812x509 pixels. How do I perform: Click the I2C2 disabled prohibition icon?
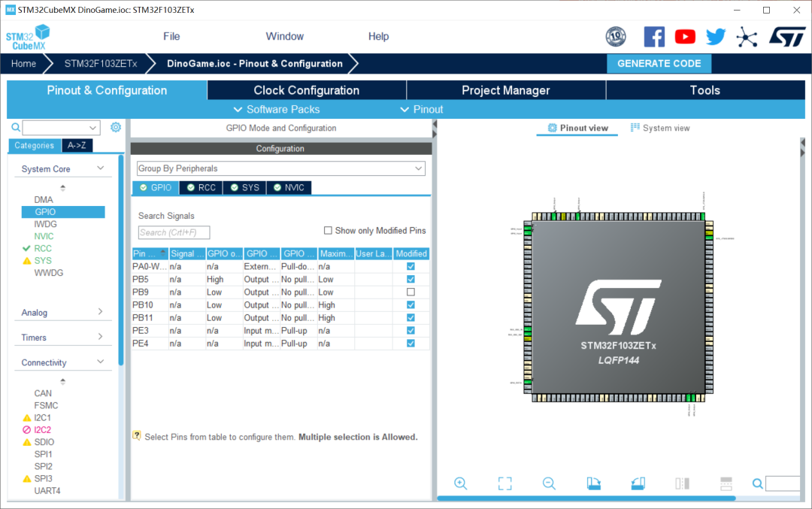point(27,430)
